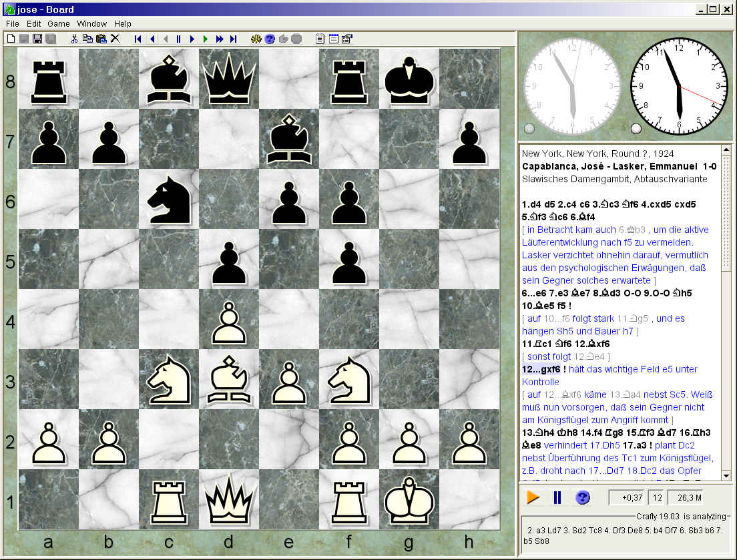737x560 pixels.
Task: Click the engine panel's blue question mark button
Action: pyautogui.click(x=582, y=497)
